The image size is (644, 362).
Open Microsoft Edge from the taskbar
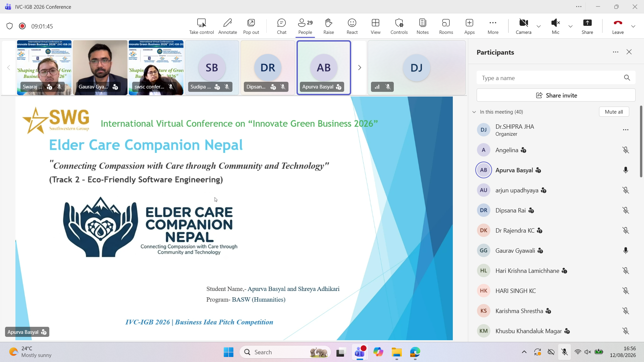(x=415, y=352)
